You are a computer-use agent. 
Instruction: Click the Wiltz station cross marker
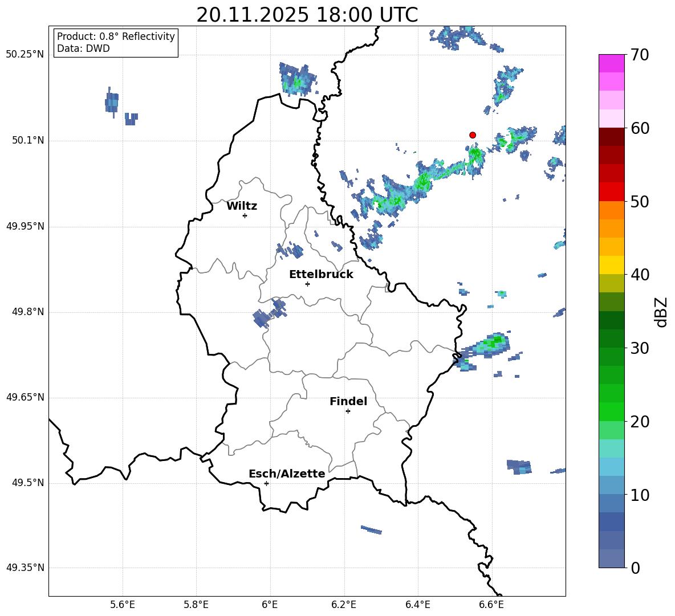click(245, 215)
